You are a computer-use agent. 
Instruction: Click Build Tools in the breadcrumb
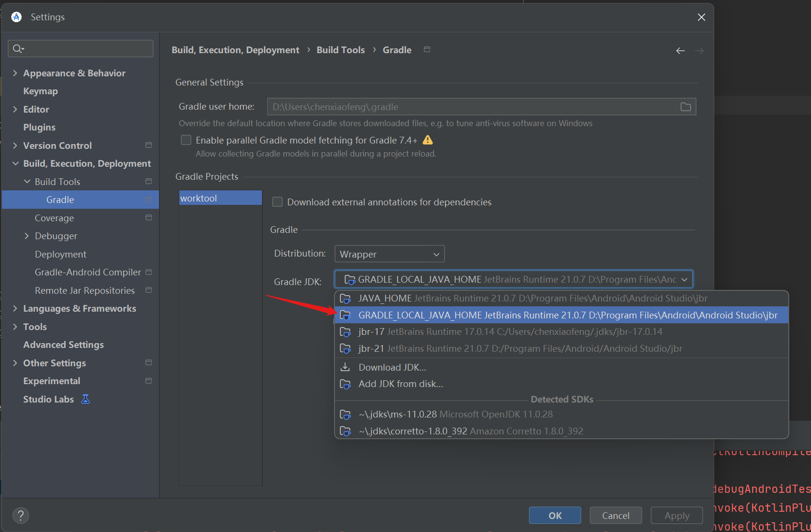(341, 50)
